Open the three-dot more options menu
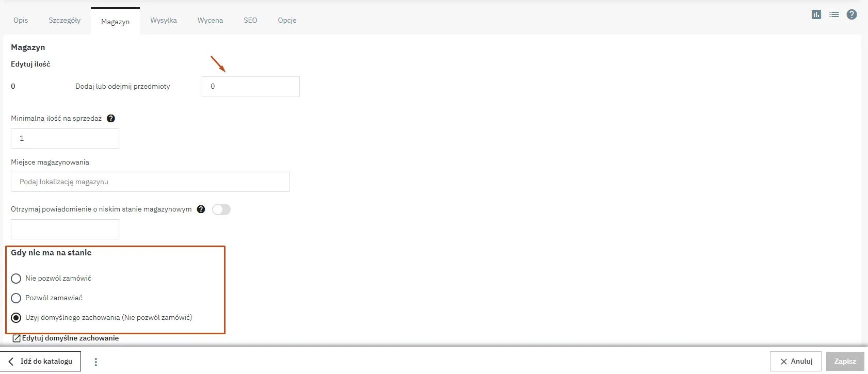Viewport: 868px width, 374px height. click(96, 362)
